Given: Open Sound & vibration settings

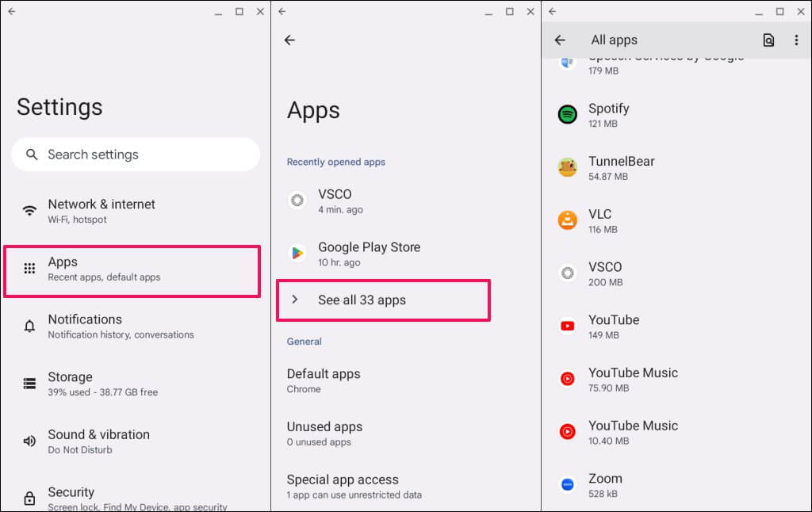Looking at the screenshot, I should coord(136,441).
